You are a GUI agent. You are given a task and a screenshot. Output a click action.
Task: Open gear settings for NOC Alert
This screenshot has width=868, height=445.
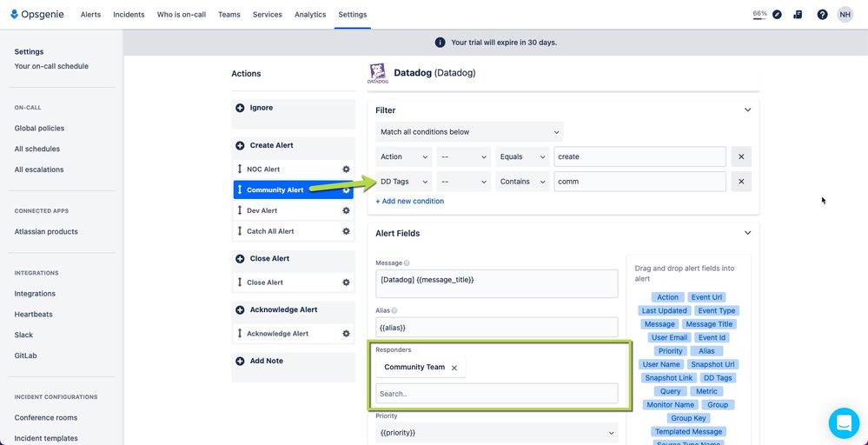(x=346, y=169)
